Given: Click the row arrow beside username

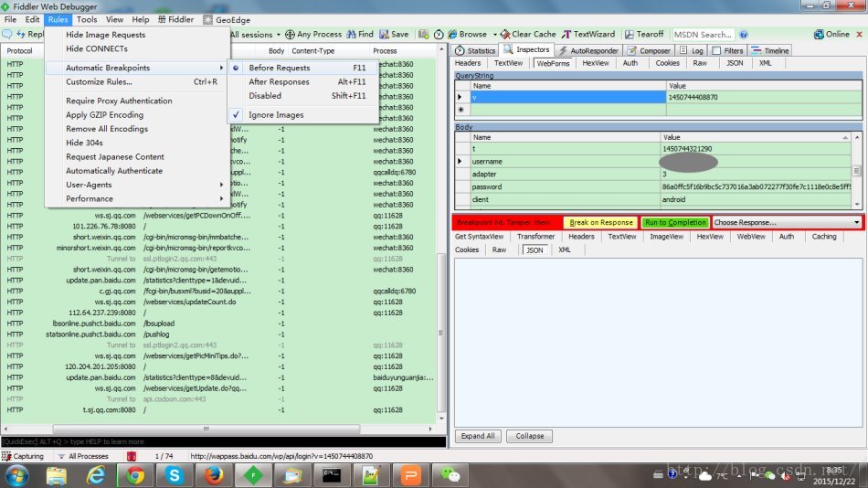Looking at the screenshot, I should 460,161.
